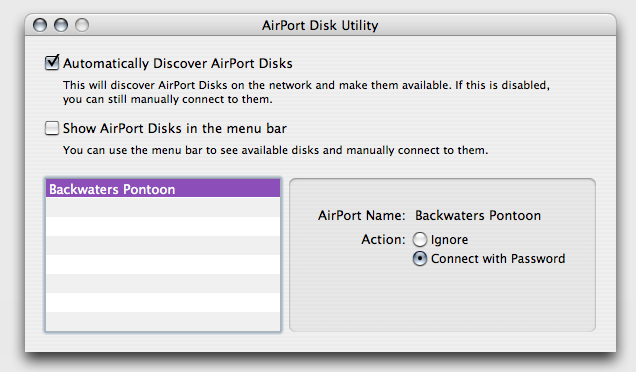Minimize the AirPort Disk Utility window
Screen dimensions: 636x372
coord(61,25)
